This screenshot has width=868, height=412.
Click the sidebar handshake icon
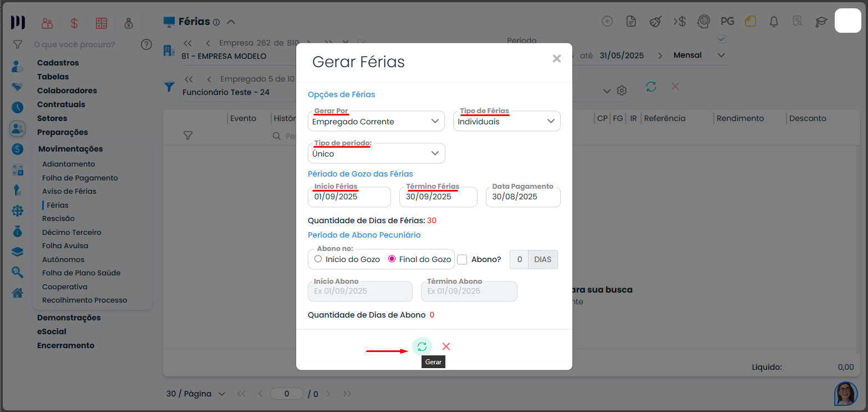pos(17,87)
